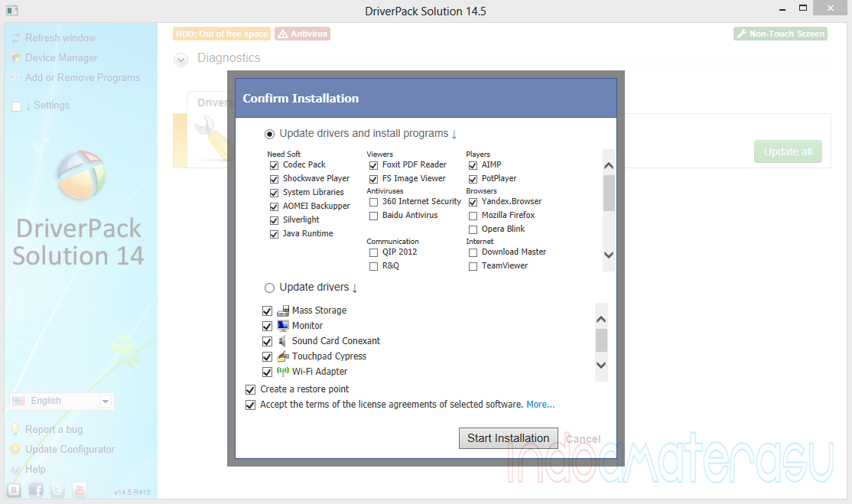Uncheck Create a restore point

click(250, 389)
